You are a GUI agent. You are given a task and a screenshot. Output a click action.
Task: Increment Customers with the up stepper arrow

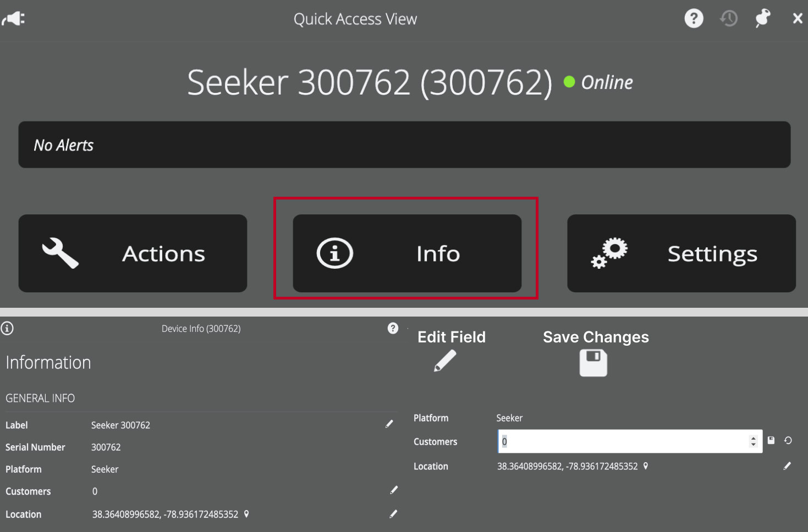[753, 437]
